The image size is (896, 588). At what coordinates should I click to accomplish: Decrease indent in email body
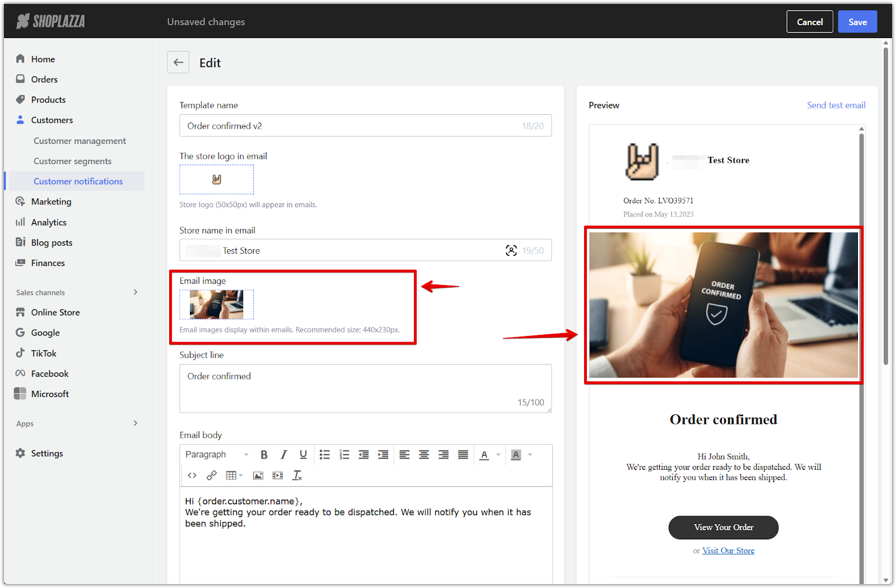(363, 455)
